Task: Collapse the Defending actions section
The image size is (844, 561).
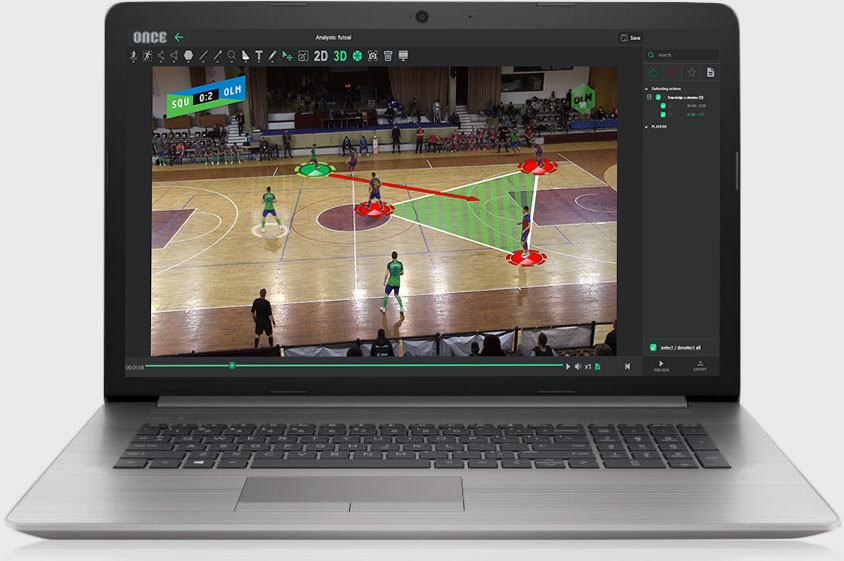Action: coord(648,89)
